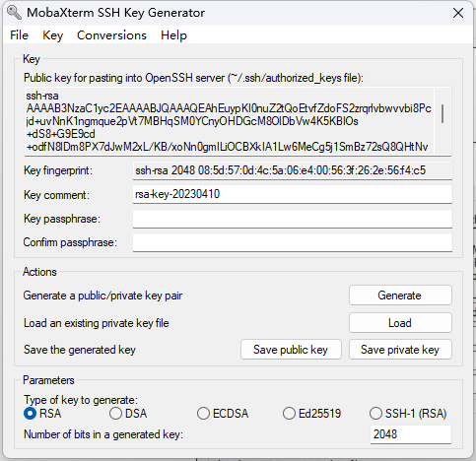Open the File menu
This screenshot has height=461, width=476.
coord(19,35)
